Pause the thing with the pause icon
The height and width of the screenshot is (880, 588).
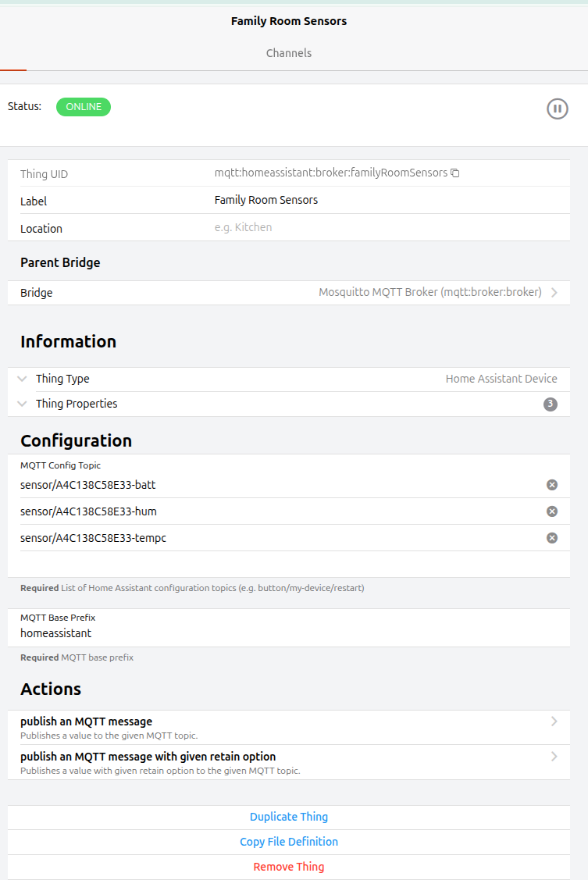point(557,109)
